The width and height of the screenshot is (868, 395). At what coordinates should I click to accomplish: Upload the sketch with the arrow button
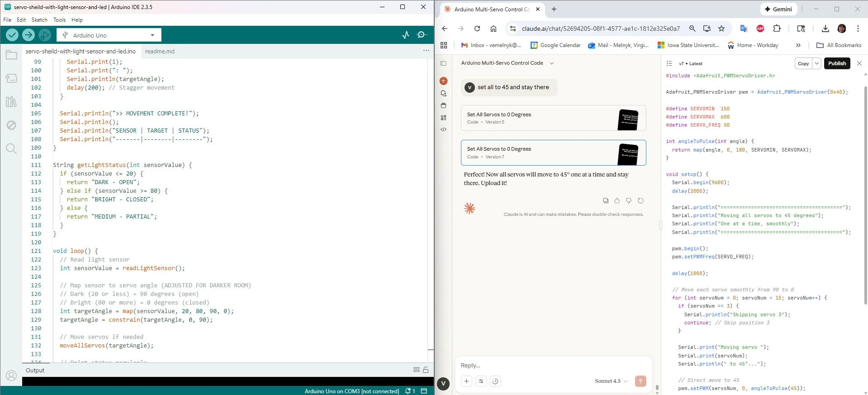pos(28,35)
